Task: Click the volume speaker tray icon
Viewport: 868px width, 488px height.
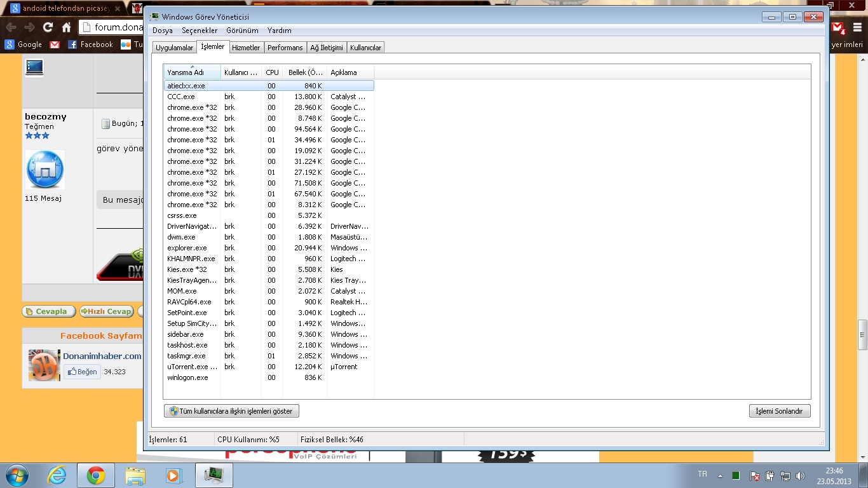Action: 800,475
